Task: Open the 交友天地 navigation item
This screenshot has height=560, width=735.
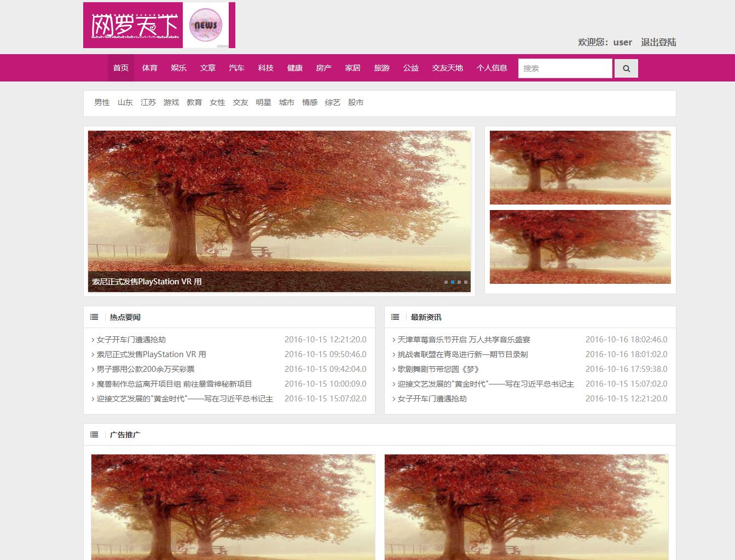Action: pos(447,68)
